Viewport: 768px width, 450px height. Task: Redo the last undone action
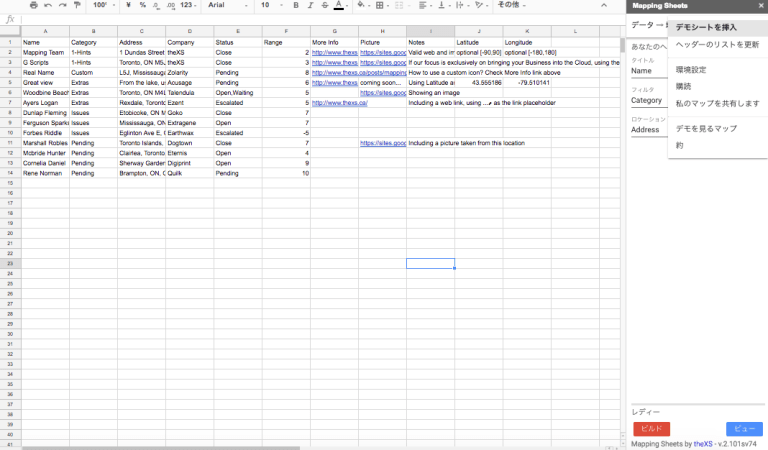tap(63, 5)
